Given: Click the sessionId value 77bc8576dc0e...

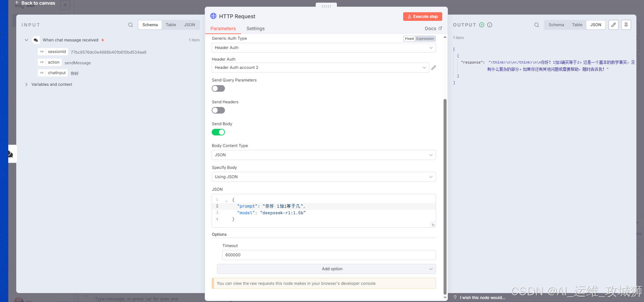Looking at the screenshot, I should point(108,52).
